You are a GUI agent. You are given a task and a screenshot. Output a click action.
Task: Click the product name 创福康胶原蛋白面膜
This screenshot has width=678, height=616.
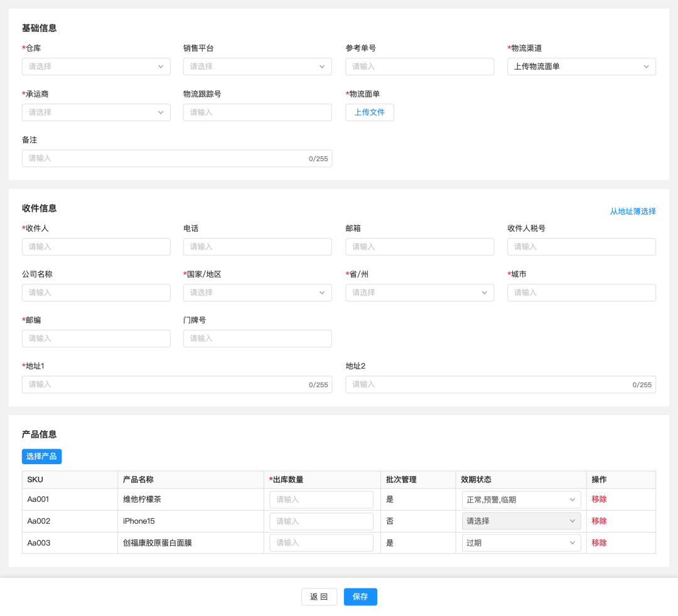[x=158, y=543]
